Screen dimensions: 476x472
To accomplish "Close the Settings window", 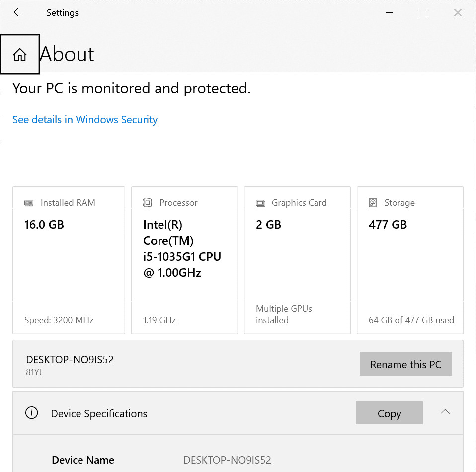I will coord(458,13).
